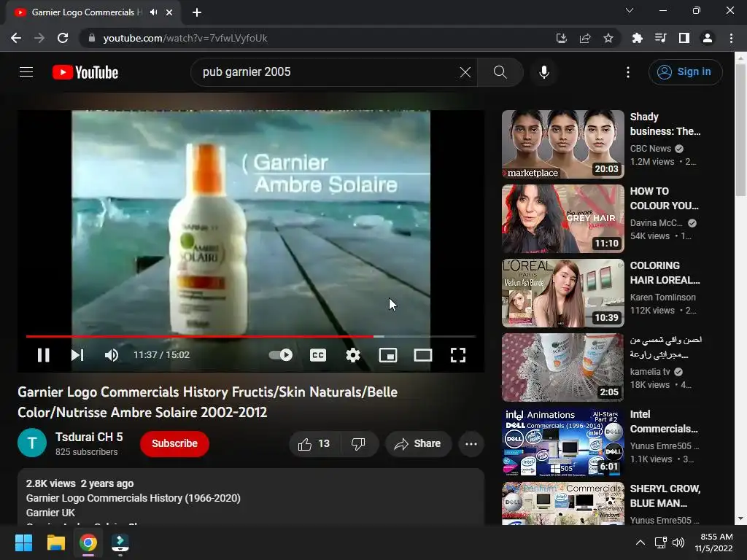This screenshot has height=560, width=747.
Task: Reload the current page
Action: [63, 38]
